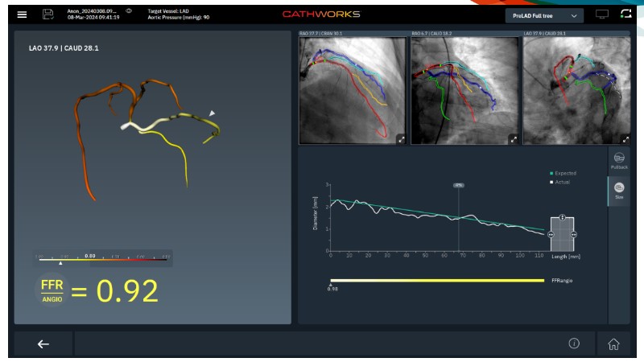The height and width of the screenshot is (362, 644).
Task: Open the hamburger menu
Action: (22, 15)
